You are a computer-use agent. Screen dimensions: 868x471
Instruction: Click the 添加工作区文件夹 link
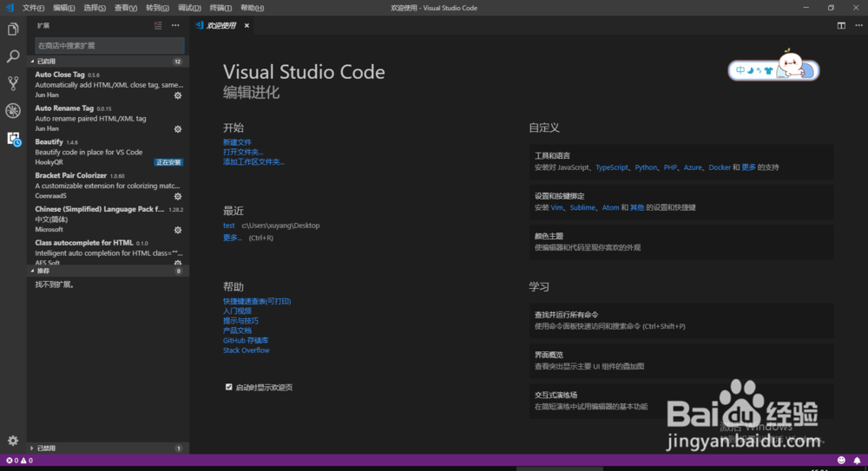[x=253, y=162]
